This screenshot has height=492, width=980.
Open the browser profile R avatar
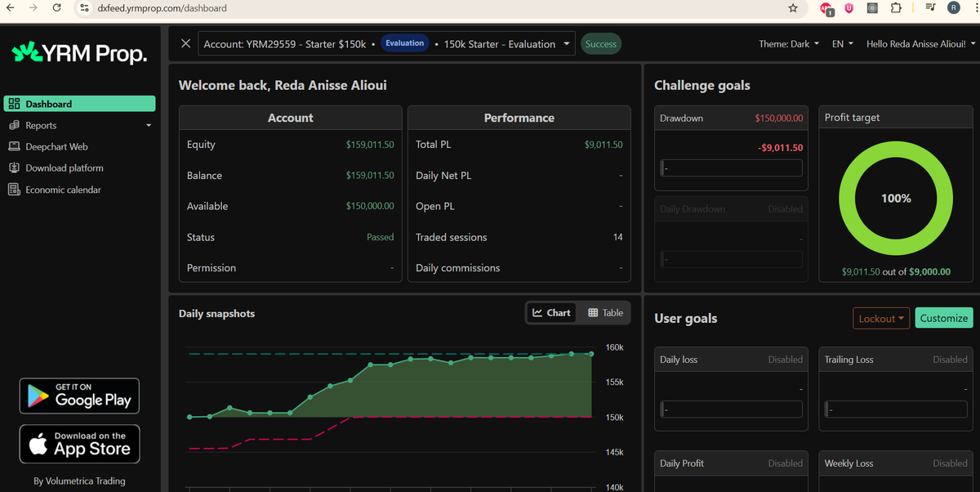953,7
